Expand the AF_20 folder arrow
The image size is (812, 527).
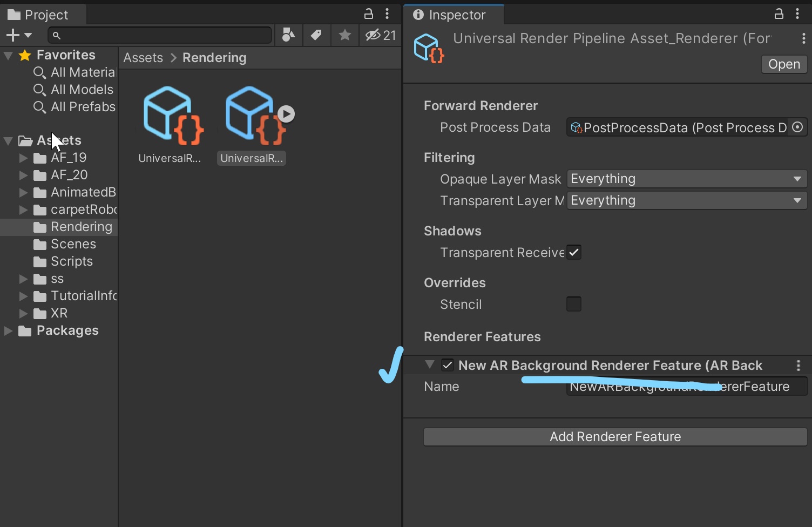tap(23, 175)
